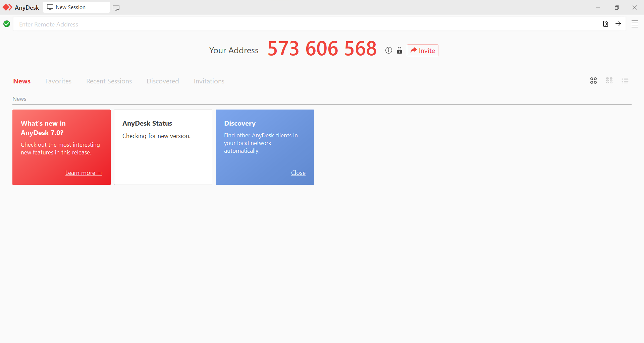
Task: Restore down the AnyDesk window
Action: tap(616, 7)
